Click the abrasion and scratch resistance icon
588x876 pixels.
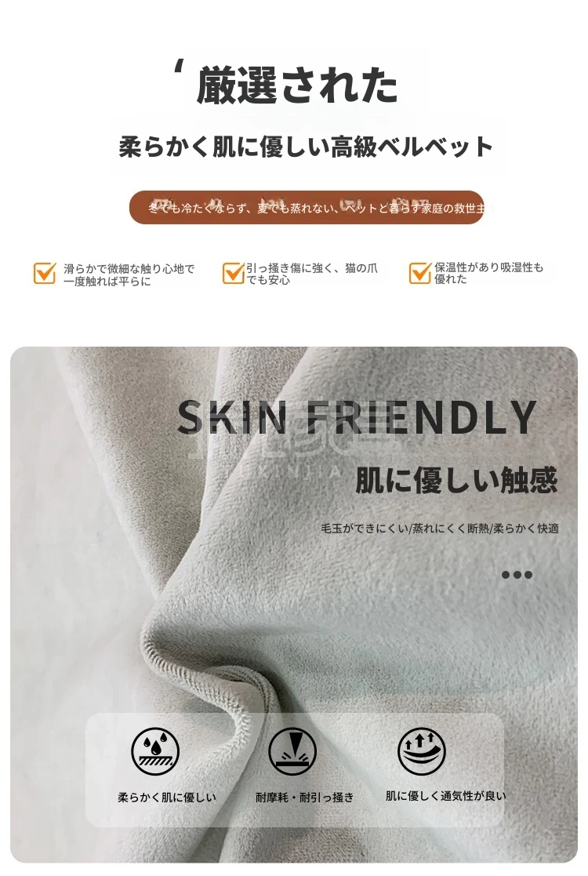pos(292,751)
